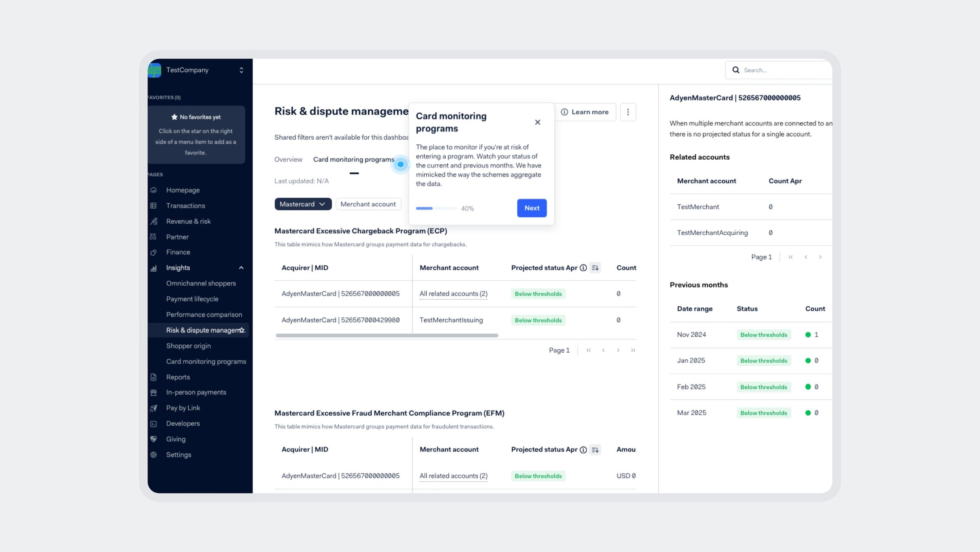Open Shopper origin insight
The height and width of the screenshot is (552, 980).
pos(188,346)
